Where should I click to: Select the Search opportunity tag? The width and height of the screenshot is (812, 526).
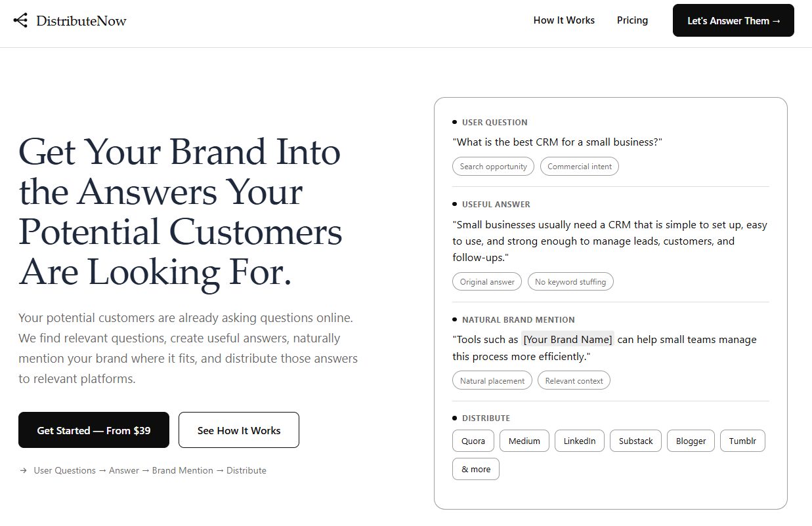click(493, 167)
